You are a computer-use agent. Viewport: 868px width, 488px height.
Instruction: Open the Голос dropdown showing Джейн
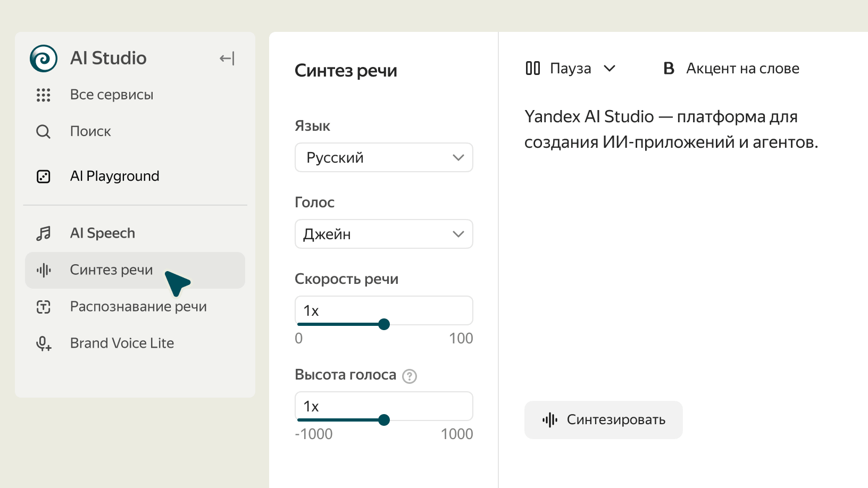pyautogui.click(x=383, y=234)
